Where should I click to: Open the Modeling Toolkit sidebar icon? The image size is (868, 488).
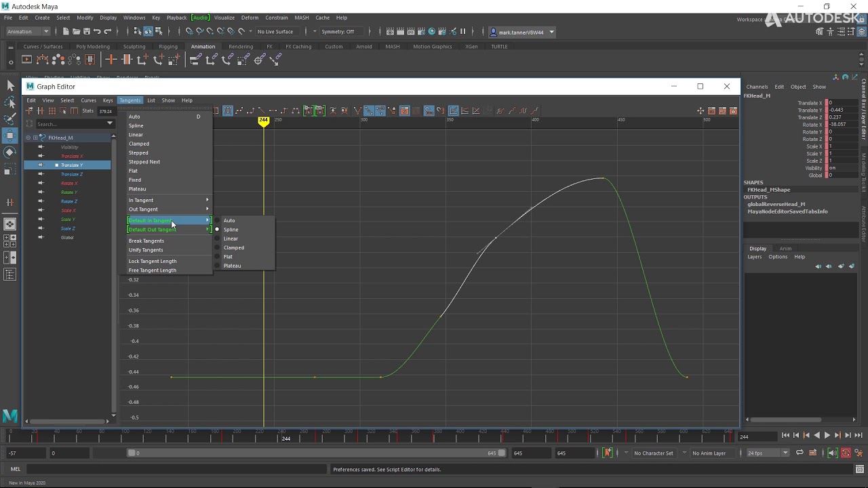click(x=820, y=32)
